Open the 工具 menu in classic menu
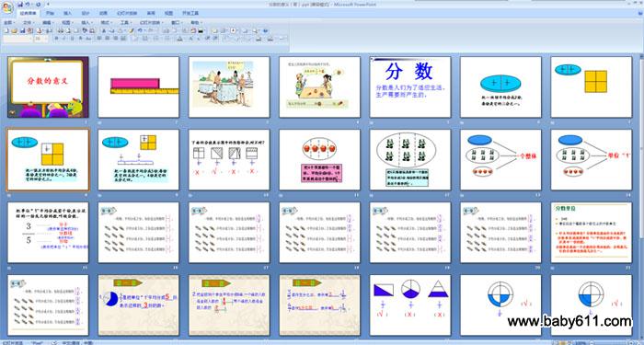Image resolution: width=644 pixels, height=345 pixels. pos(126,23)
